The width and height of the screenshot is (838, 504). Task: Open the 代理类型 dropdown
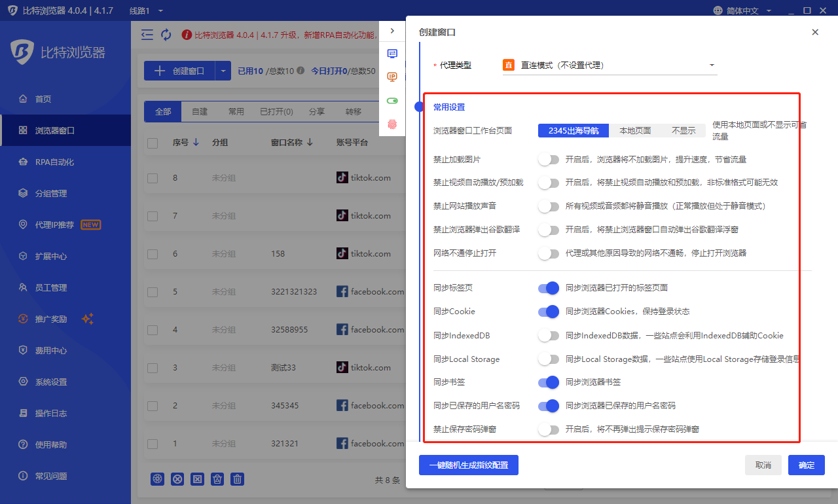point(609,65)
